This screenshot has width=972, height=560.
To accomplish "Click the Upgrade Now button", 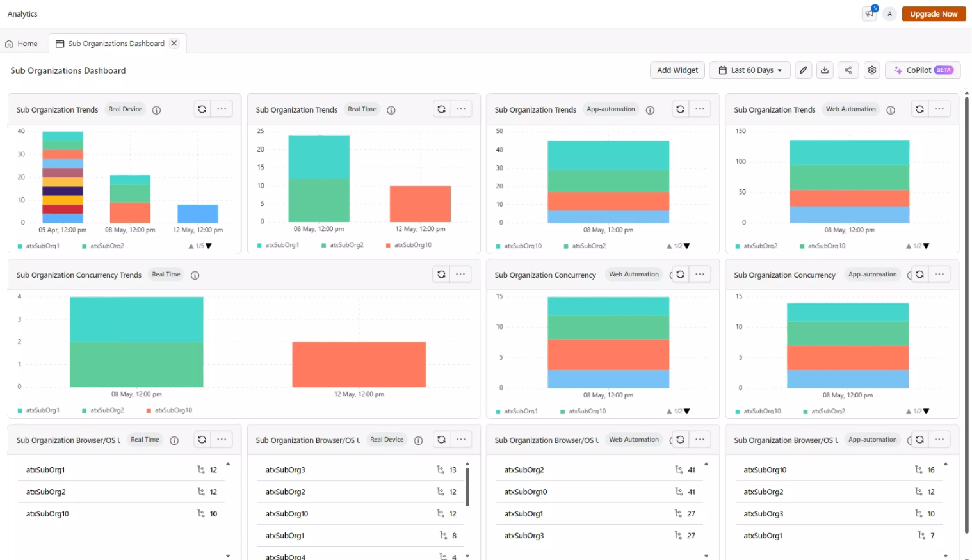I will tap(934, 14).
